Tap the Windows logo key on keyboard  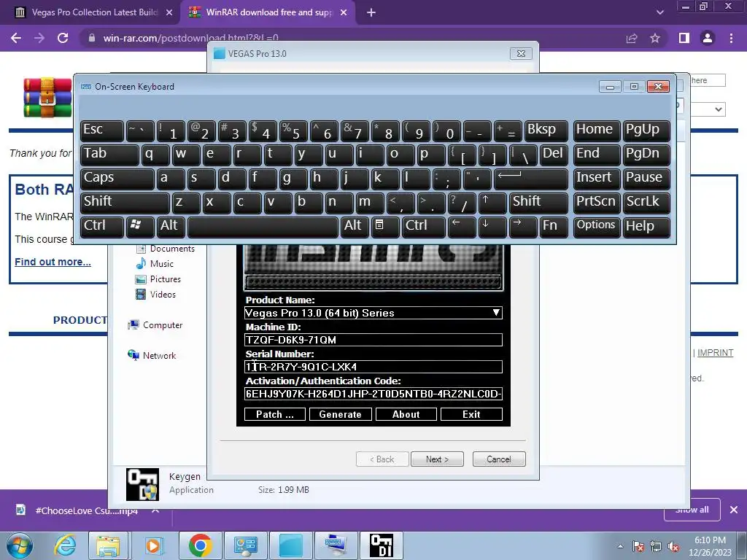(x=140, y=226)
